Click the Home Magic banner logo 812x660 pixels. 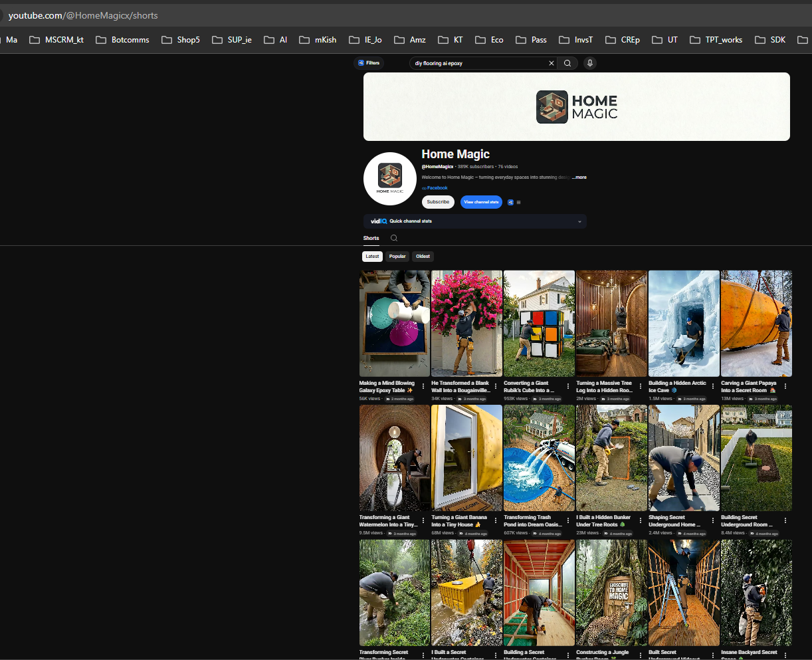point(577,107)
